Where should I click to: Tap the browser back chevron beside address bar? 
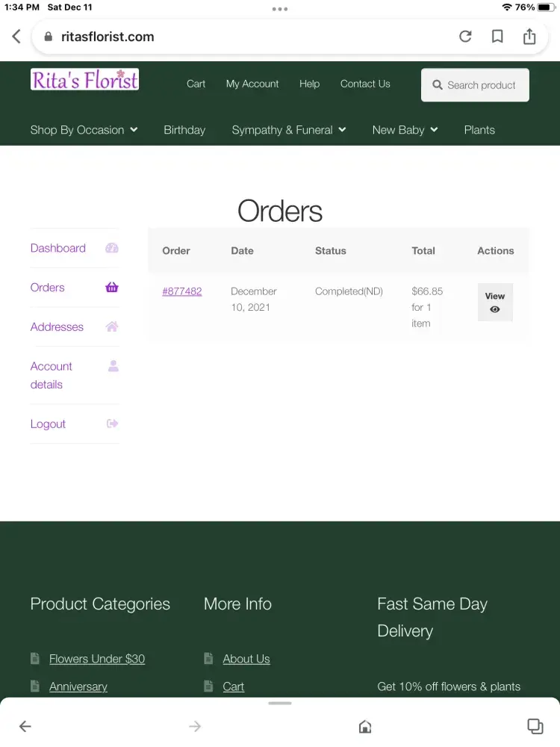pos(16,36)
